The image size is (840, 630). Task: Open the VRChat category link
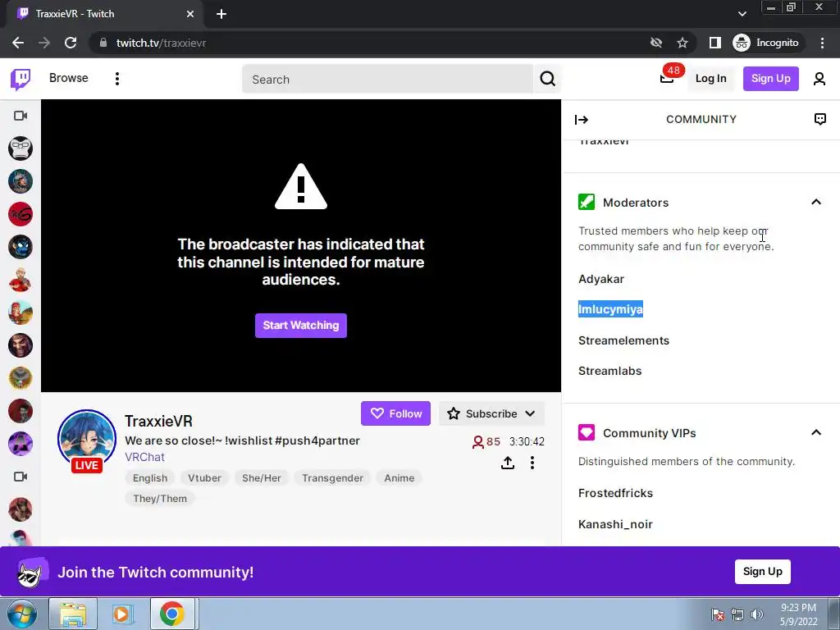point(144,457)
